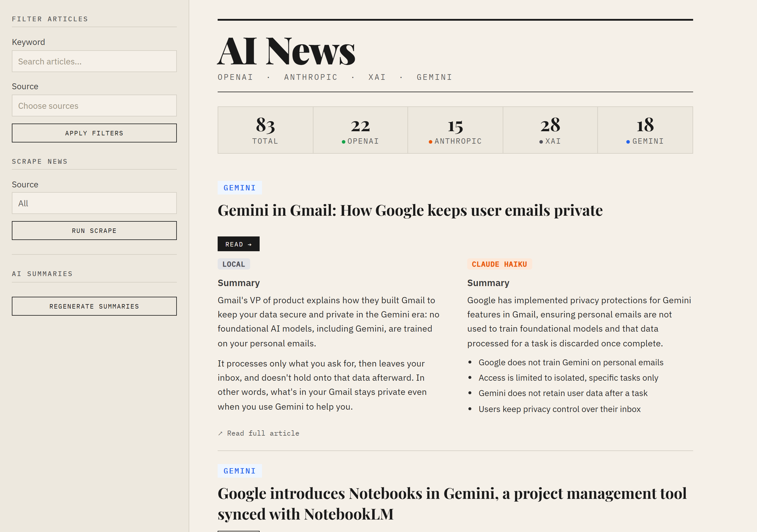The image size is (757, 532).
Task: Click the green OpenAI dot indicator
Action: [344, 142]
